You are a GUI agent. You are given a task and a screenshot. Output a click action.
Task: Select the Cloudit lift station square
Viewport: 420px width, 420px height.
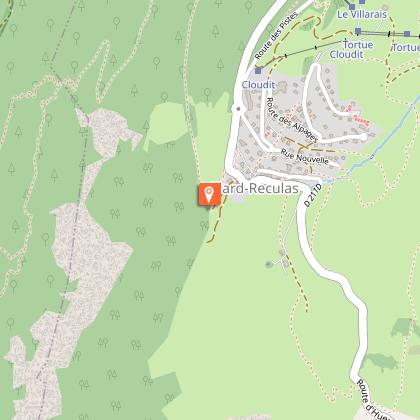point(258,71)
